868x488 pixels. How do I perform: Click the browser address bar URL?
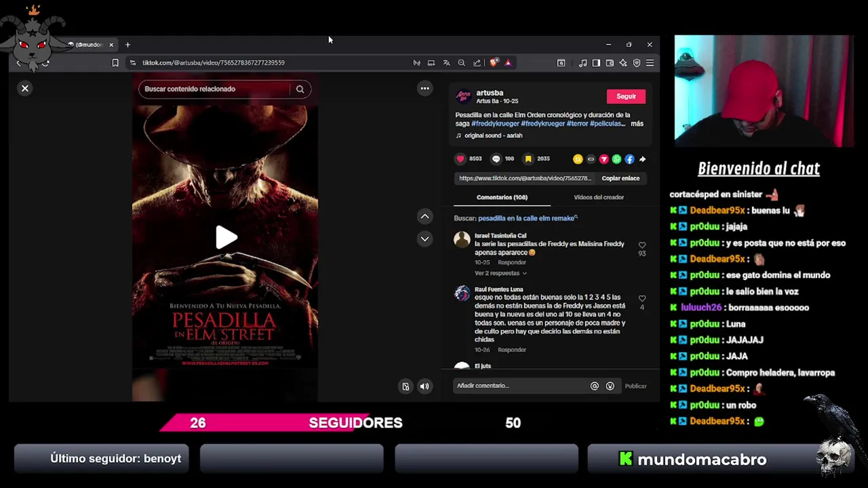point(214,62)
